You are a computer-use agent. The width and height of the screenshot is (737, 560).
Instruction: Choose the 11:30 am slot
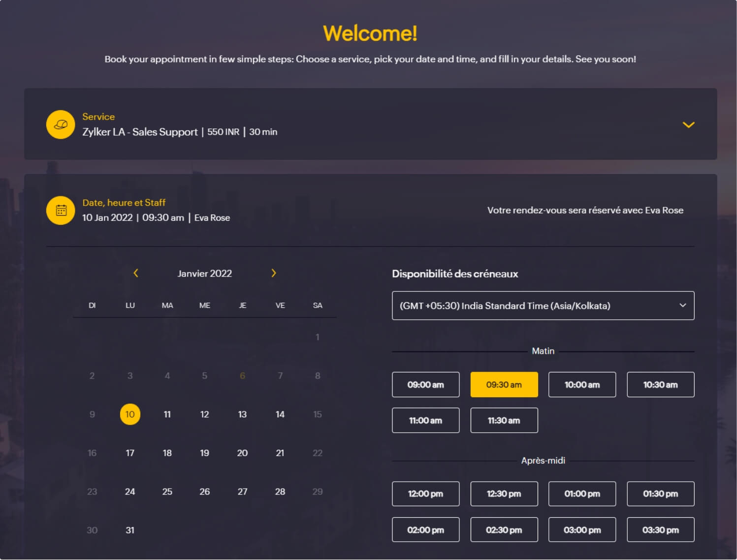pos(504,421)
